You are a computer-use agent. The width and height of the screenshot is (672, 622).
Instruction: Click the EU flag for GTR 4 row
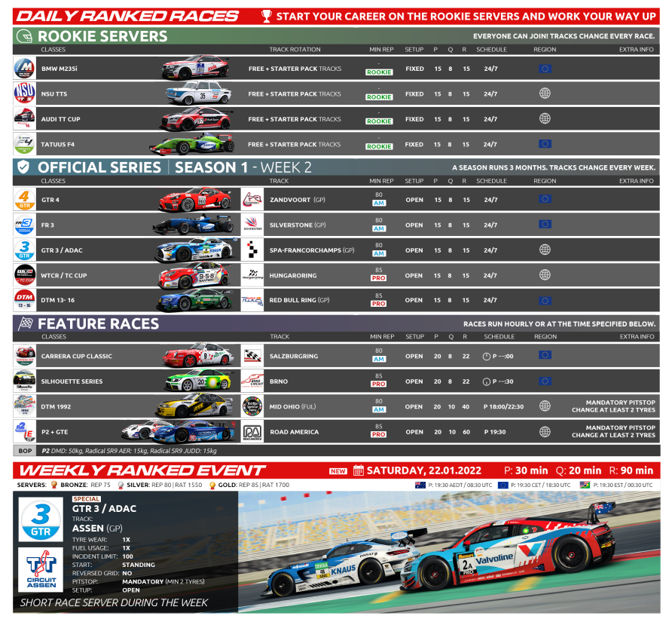[545, 200]
